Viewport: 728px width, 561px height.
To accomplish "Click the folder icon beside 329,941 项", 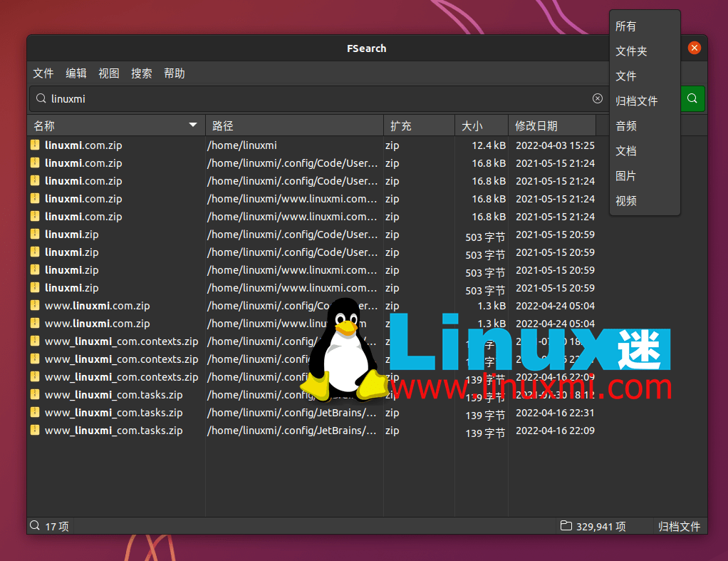I will 566,525.
